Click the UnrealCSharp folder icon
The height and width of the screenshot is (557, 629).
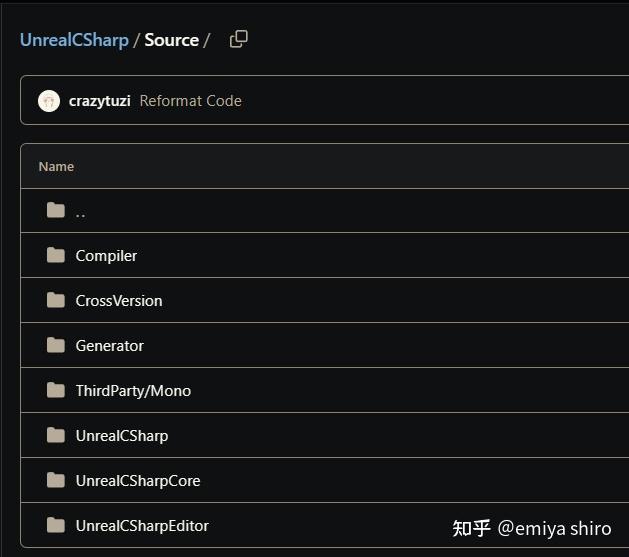point(56,435)
